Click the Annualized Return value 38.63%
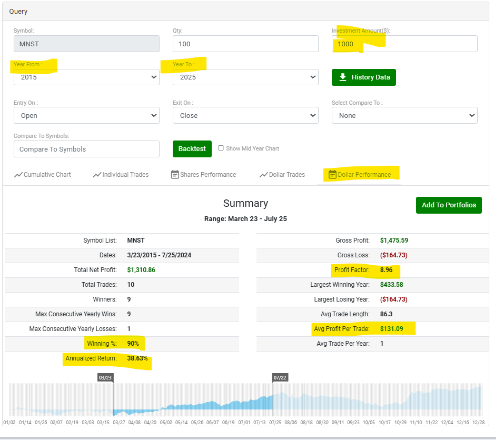Screen dimensions: 504x441 137,358
